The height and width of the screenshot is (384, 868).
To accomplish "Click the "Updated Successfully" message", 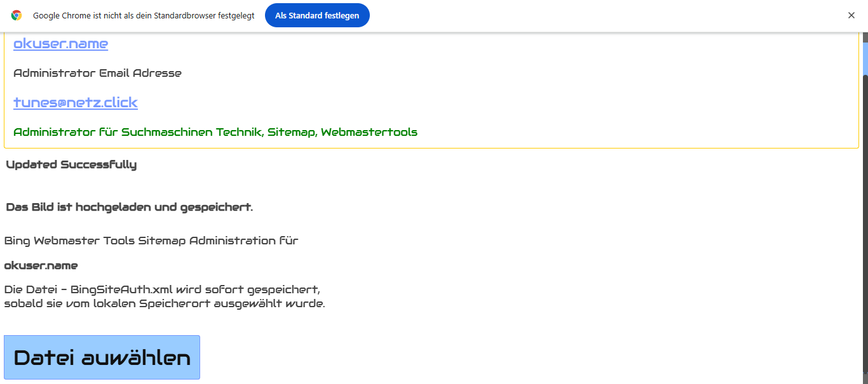I will coord(71,165).
